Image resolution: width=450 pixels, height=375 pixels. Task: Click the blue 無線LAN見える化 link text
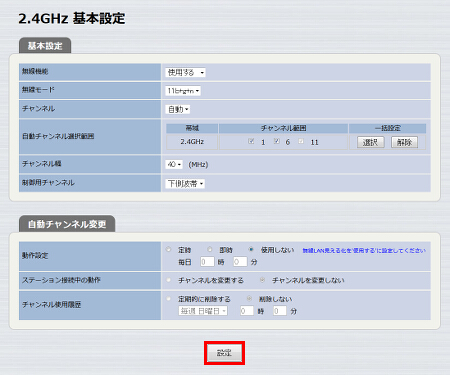364,250
